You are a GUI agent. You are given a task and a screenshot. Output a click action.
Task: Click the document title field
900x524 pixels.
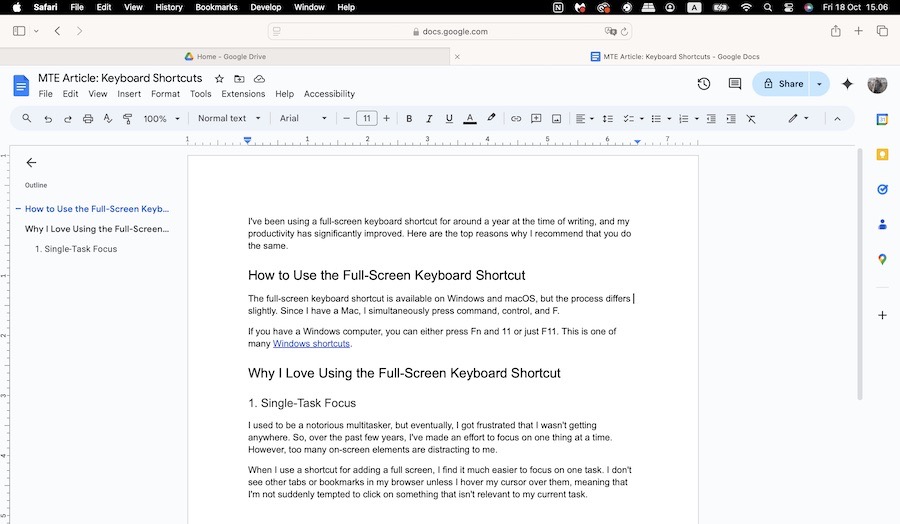pyautogui.click(x=120, y=78)
